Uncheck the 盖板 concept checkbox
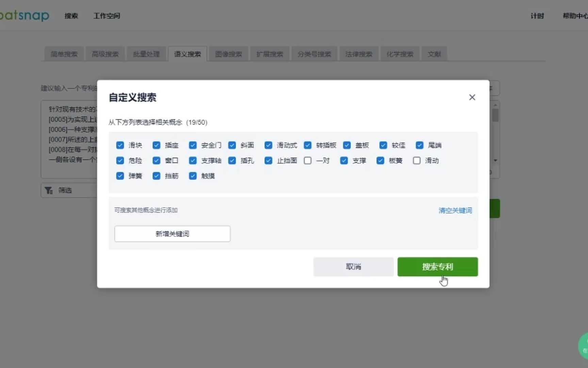 [347, 145]
